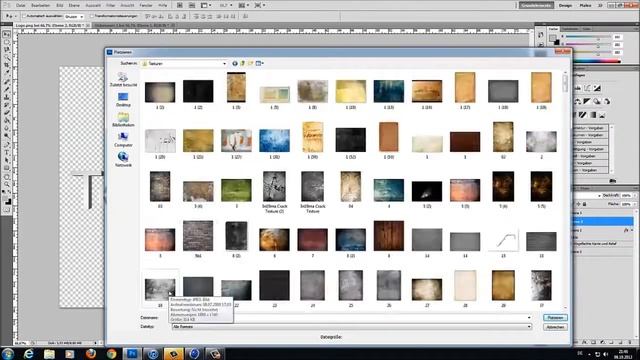The height and width of the screenshot is (360, 640).
Task: Open the Deckkraft opacity dropdown
Action: tap(634, 196)
